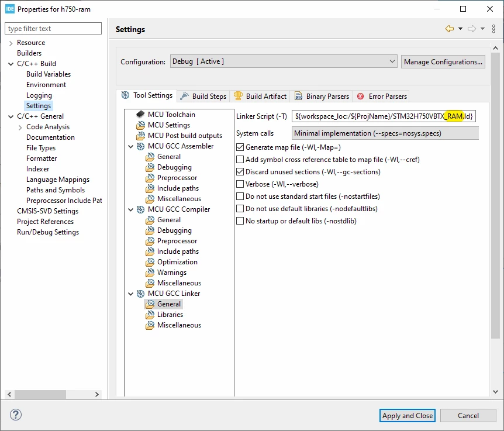Click the Binary Parsers document icon
This screenshot has height=431, width=504.
[299, 96]
